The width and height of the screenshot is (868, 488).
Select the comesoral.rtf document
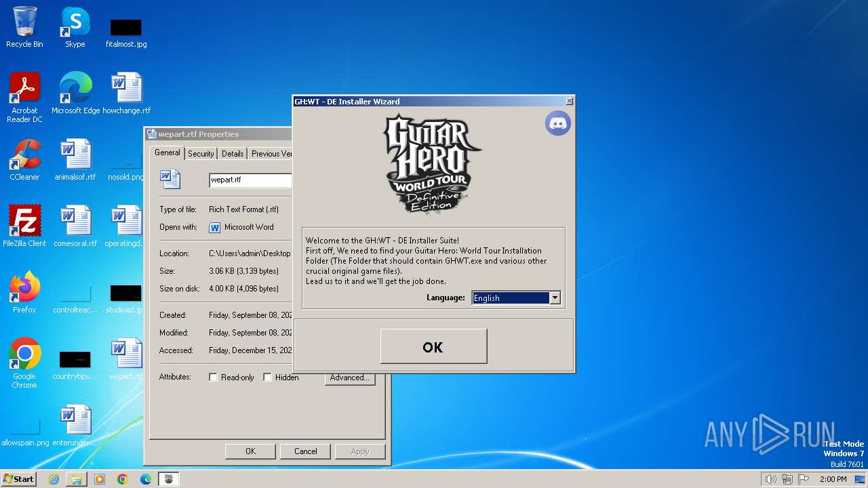click(x=75, y=226)
